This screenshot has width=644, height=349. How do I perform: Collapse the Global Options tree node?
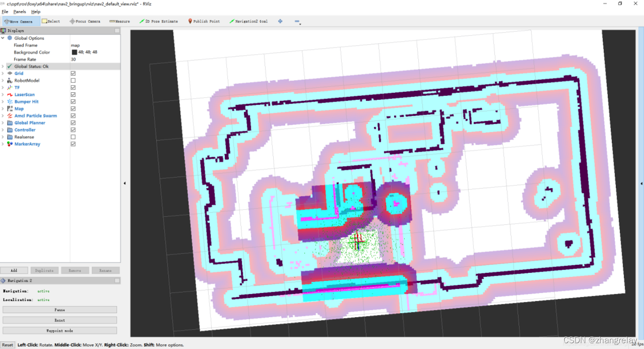tap(3, 38)
